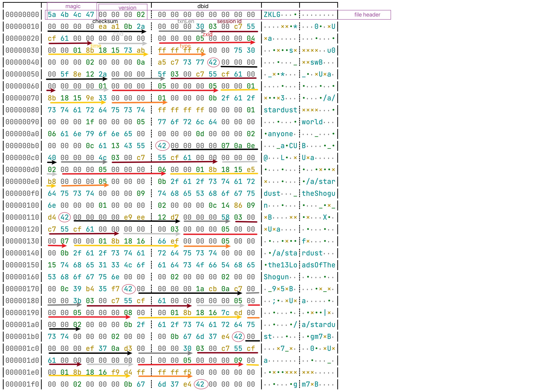The image size is (548, 392).
Task: Click the "stardust" ASCII text in row 00000080
Action: (280, 110)
